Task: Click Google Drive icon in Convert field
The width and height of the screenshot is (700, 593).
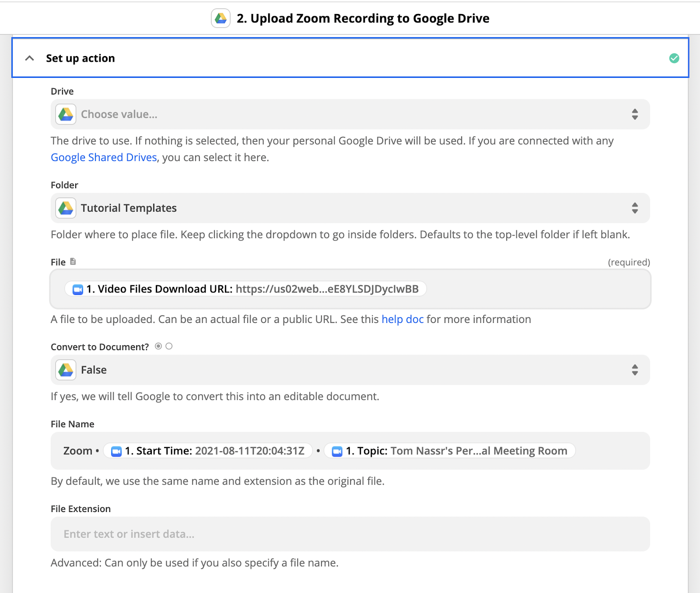Action: point(66,370)
